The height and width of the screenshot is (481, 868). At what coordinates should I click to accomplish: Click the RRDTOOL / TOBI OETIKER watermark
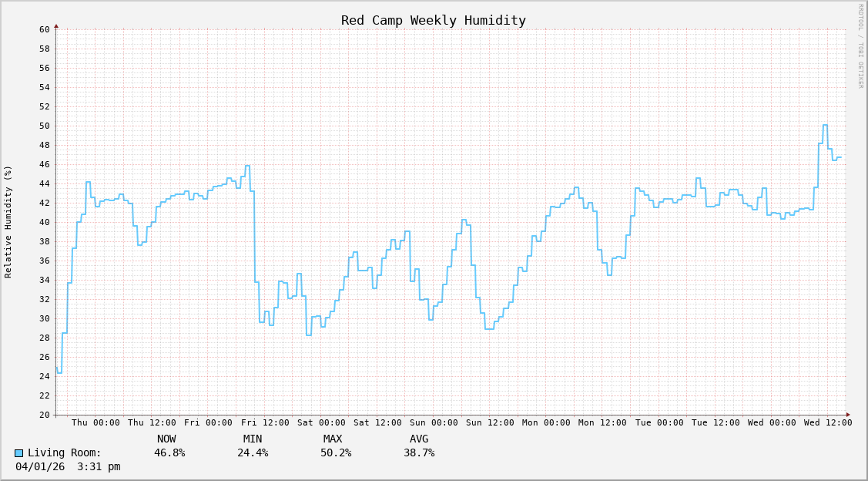coord(860,46)
